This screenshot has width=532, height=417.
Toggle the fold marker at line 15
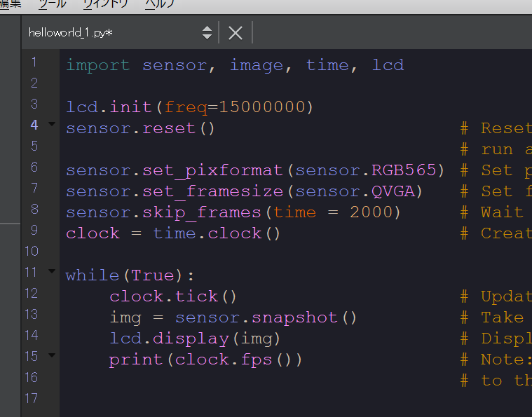click(x=51, y=355)
